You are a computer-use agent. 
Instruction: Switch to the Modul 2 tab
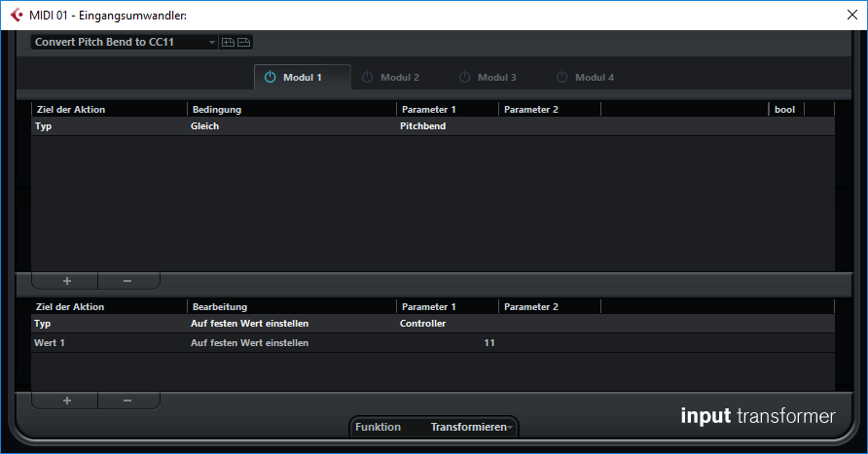tap(400, 78)
